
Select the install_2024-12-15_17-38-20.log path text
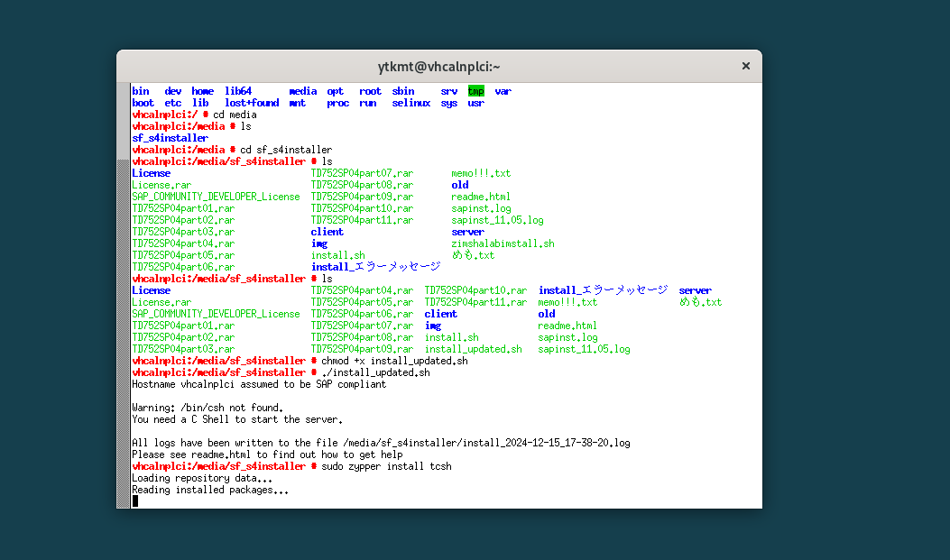[x=486, y=443]
